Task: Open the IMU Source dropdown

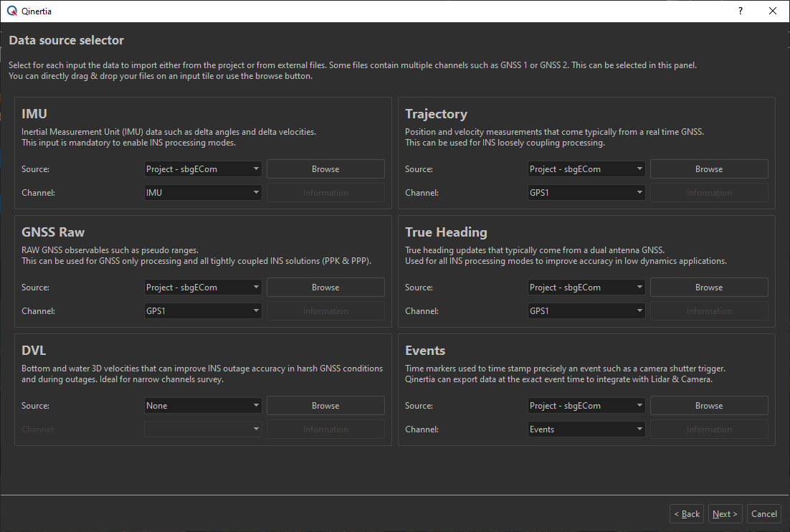Action: click(x=203, y=169)
